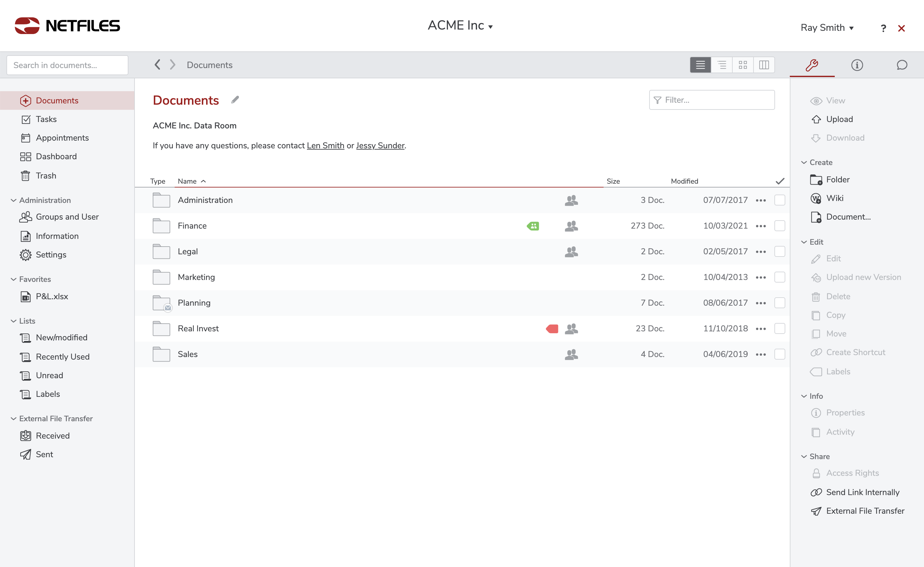Switch to column view icon
This screenshot has width=924, height=567.
[x=764, y=65]
